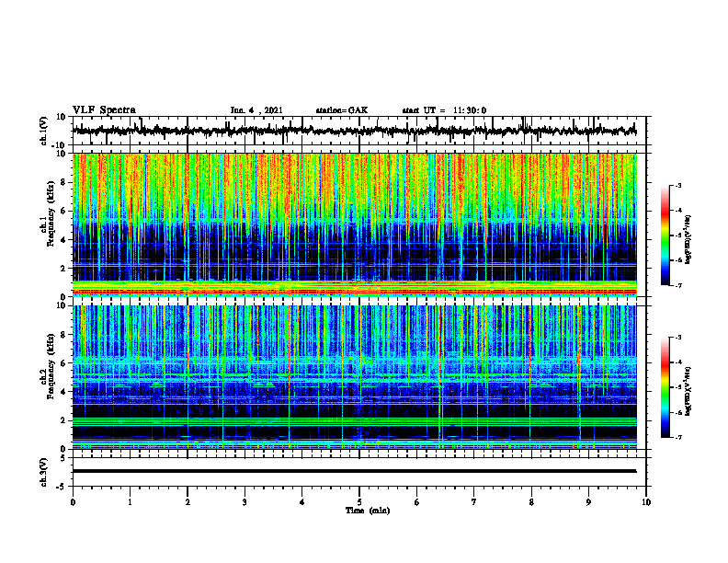Click the time axis tick label "10"

point(646,502)
